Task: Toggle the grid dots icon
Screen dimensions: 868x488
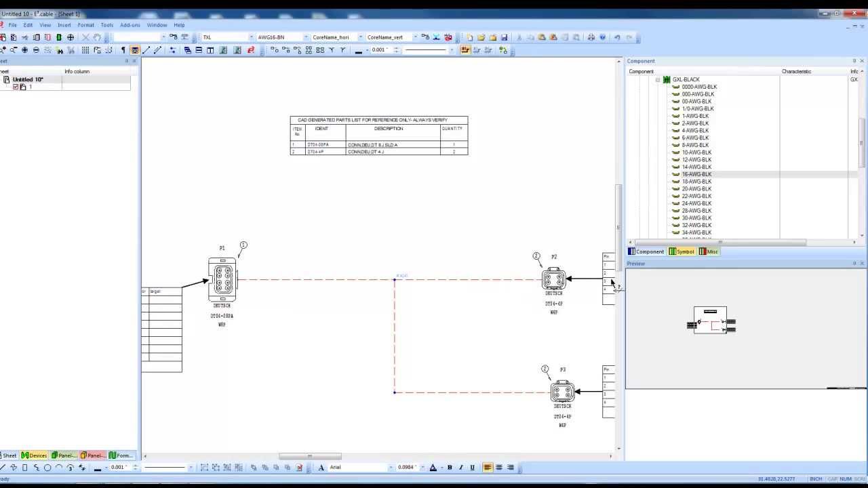Action: [85, 50]
